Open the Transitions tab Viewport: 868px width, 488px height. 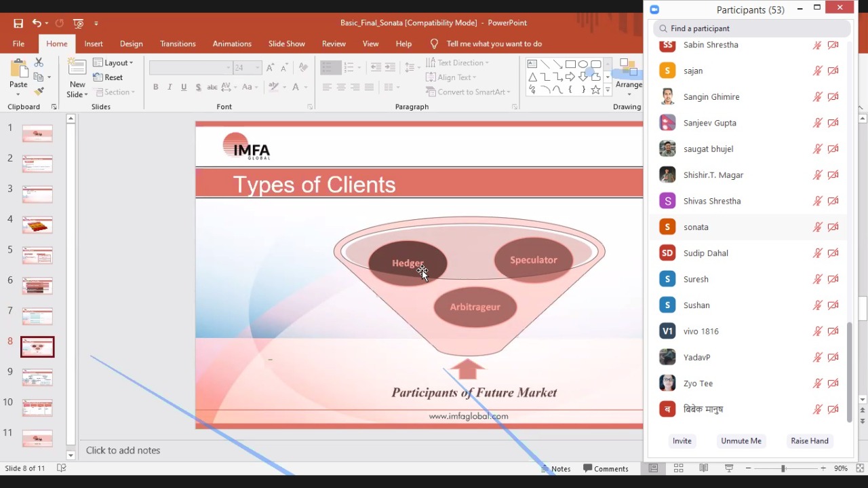(178, 43)
